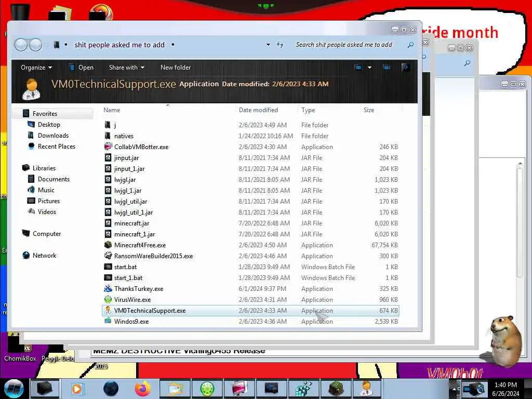This screenshot has width=532, height=399.
Task: Select the jinput_1.jar file name
Action: pos(129,169)
